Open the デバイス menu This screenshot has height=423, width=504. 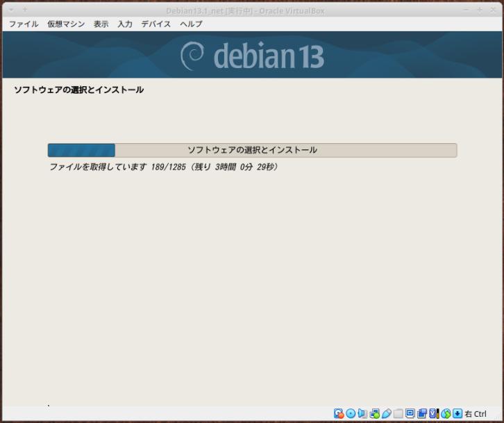click(x=156, y=24)
